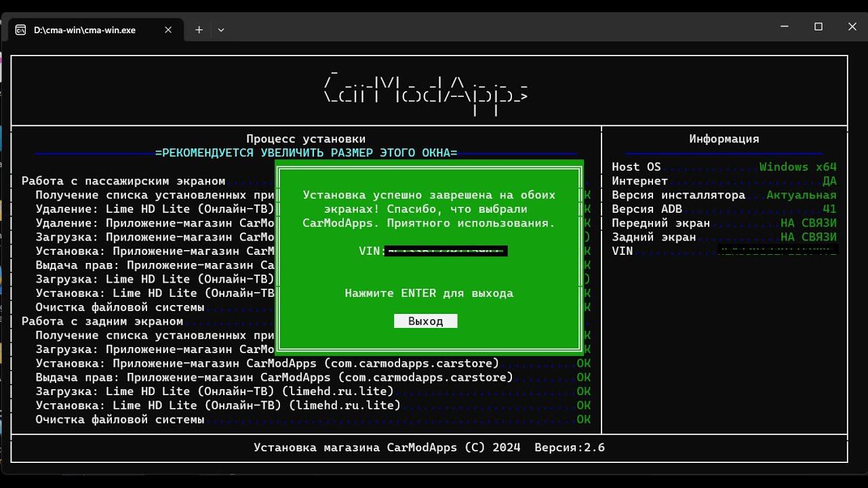Click the Установка: Приложение-магазин CarModApps (com.carmodapps.carstore) row
The image size is (868, 488).
click(x=313, y=363)
